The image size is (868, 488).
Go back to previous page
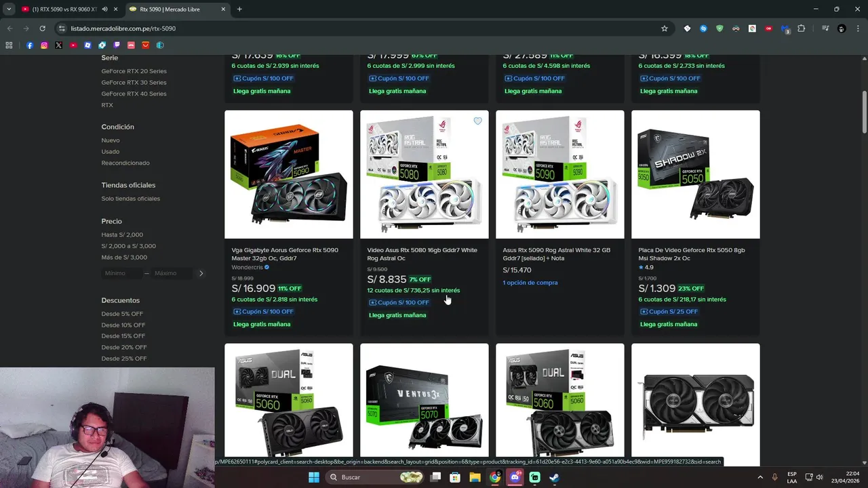pos(9,28)
